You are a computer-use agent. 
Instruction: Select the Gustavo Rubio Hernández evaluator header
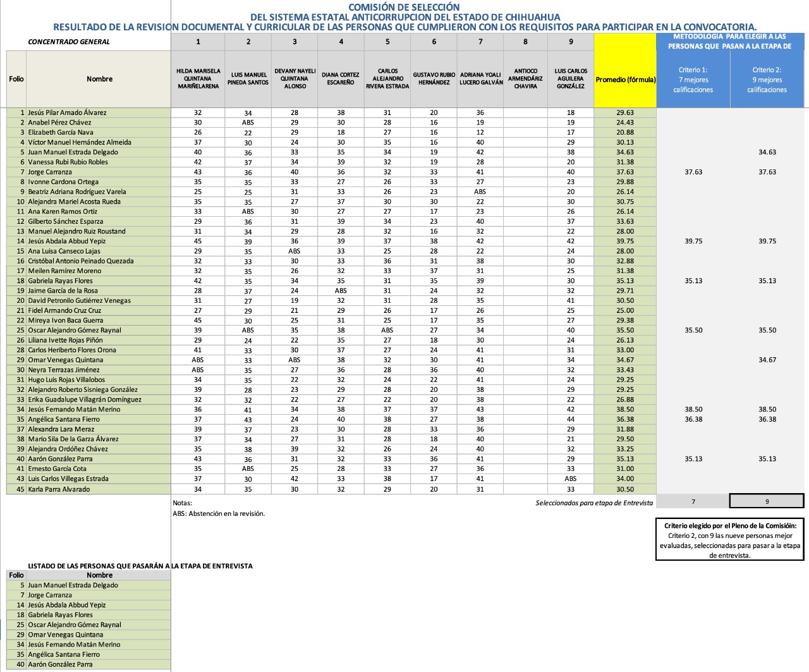[x=434, y=79]
